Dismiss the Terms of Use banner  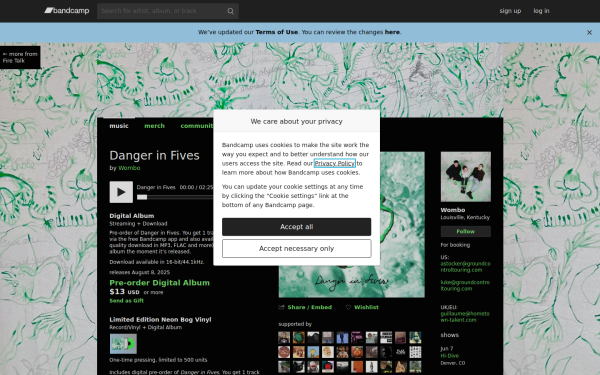click(589, 33)
